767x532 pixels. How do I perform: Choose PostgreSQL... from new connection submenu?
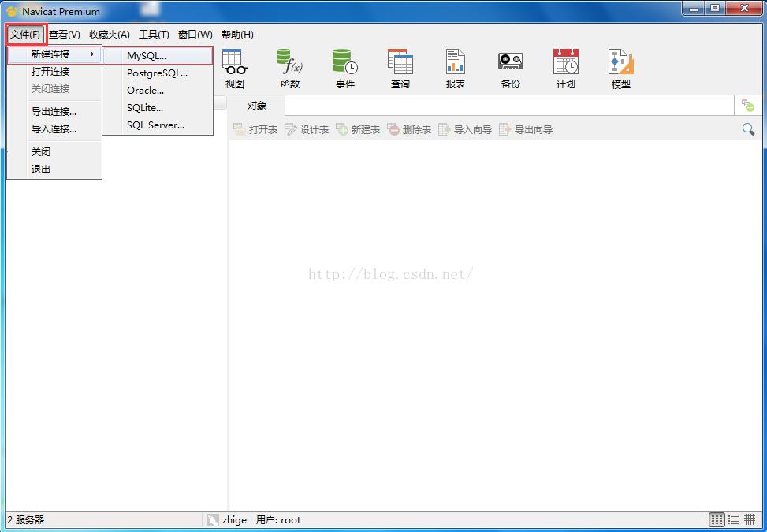(158, 73)
